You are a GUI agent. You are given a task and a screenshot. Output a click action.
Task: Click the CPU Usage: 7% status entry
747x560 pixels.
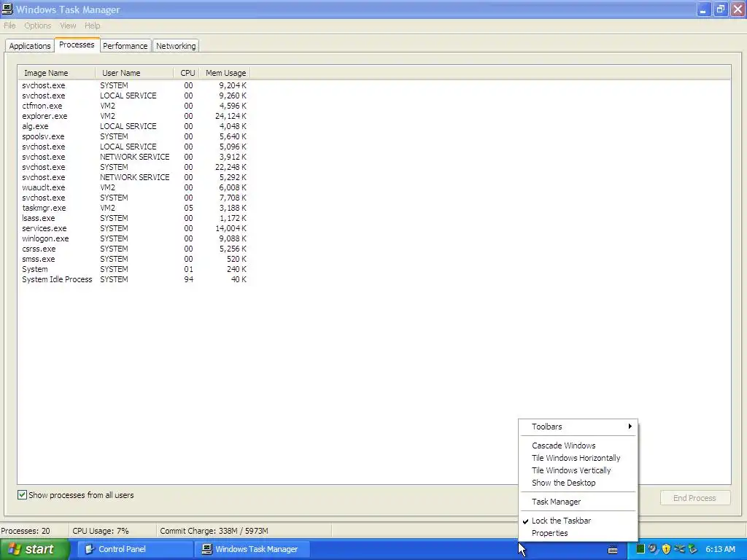101,531
